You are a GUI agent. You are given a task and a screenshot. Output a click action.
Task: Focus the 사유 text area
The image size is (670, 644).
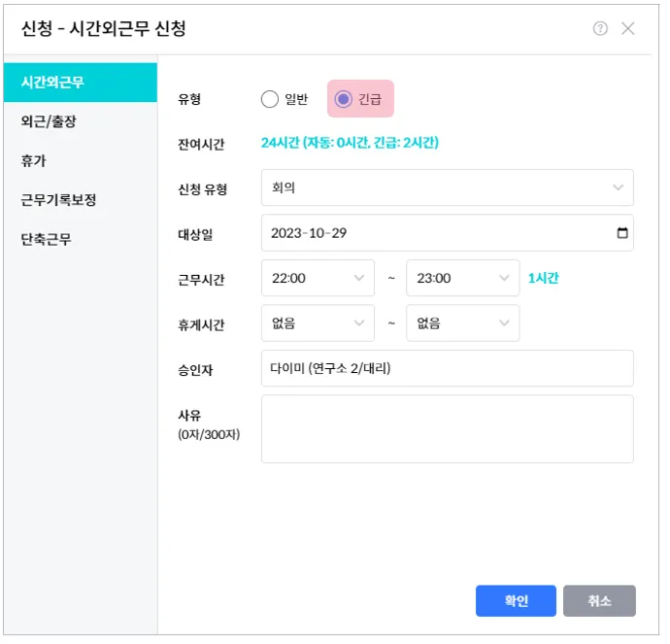pyautogui.click(x=447, y=428)
